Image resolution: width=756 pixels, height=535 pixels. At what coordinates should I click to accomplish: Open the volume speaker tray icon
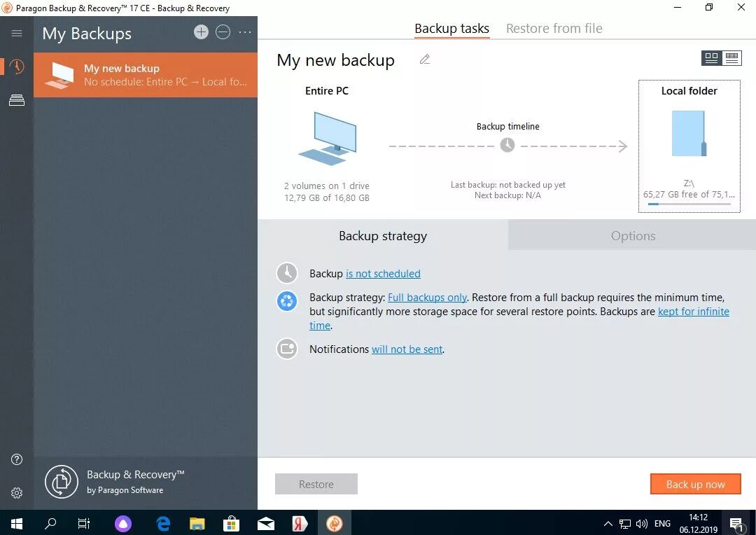[642, 523]
